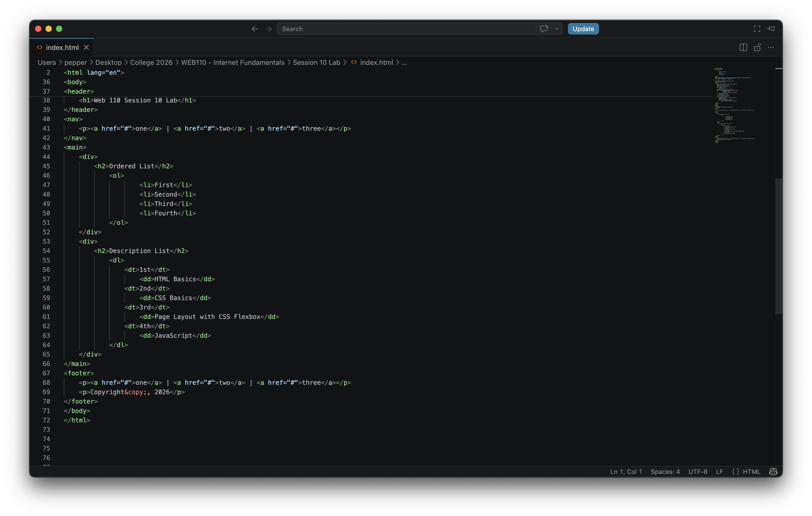The image size is (812, 516).
Task: Toggle full screen with the bracket-corners icon
Action: pyautogui.click(x=757, y=29)
